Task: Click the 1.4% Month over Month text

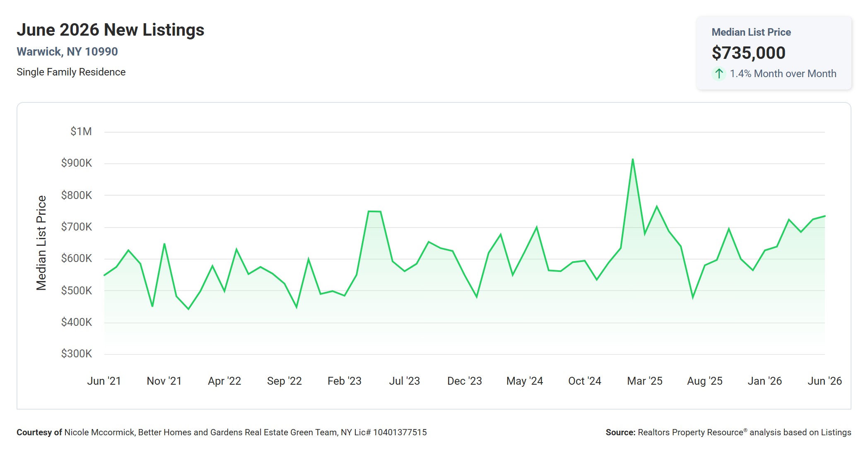Action: [x=783, y=74]
